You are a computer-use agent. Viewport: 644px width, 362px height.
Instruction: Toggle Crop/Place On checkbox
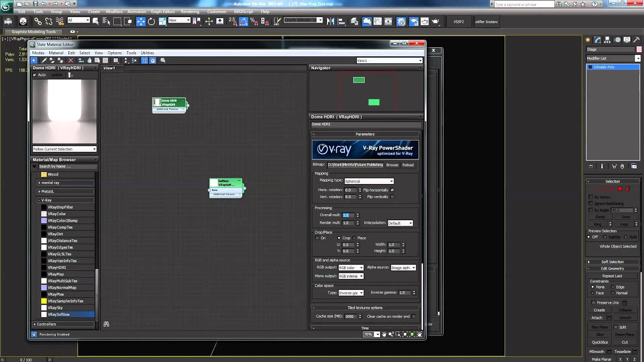(317, 238)
